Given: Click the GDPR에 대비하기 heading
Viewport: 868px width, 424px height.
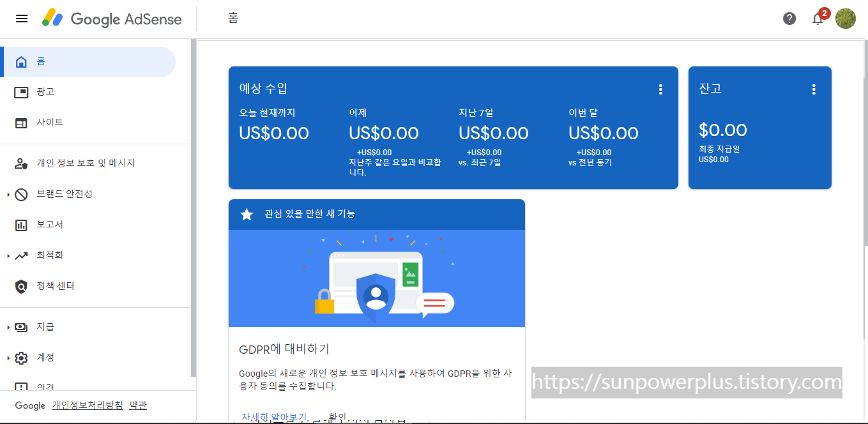Looking at the screenshot, I should point(284,349).
